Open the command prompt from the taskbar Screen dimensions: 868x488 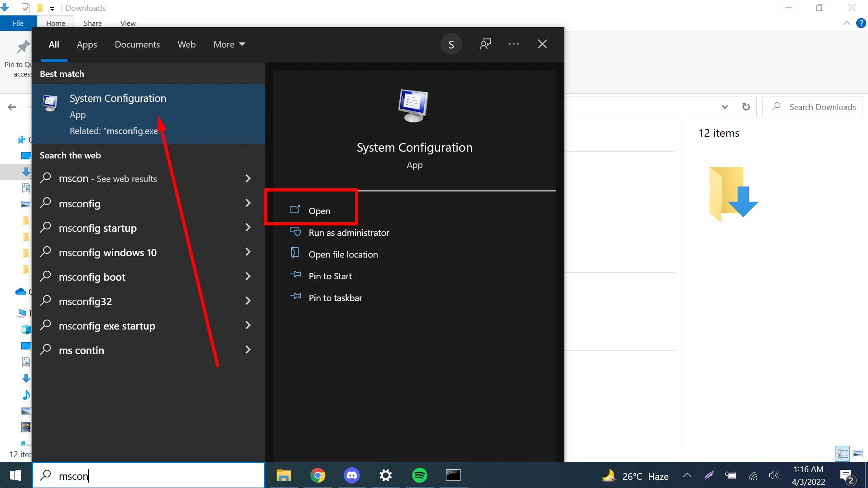(x=454, y=475)
